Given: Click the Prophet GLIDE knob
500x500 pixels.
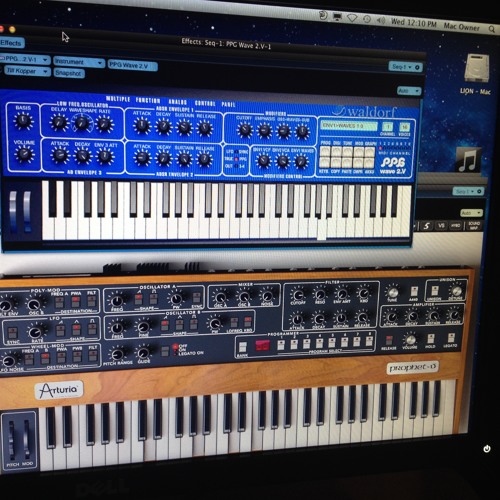Looking at the screenshot, I should click(143, 353).
